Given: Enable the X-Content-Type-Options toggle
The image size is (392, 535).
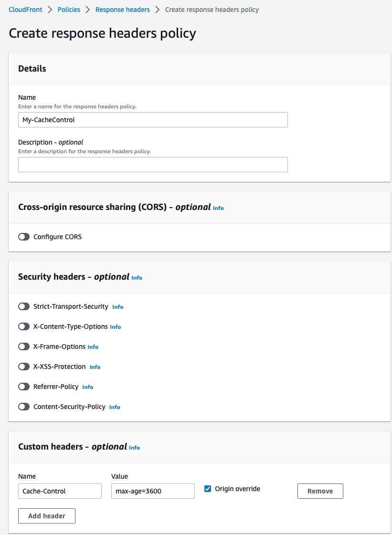Looking at the screenshot, I should coord(24,327).
